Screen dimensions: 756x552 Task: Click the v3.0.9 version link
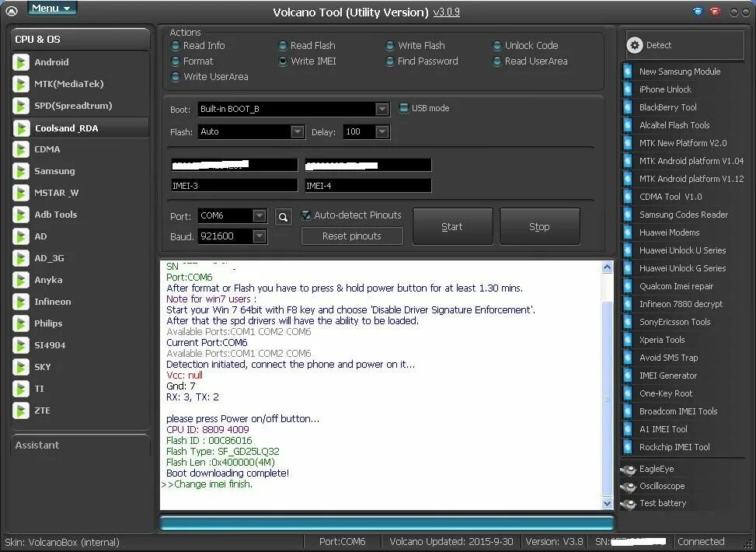(x=447, y=12)
